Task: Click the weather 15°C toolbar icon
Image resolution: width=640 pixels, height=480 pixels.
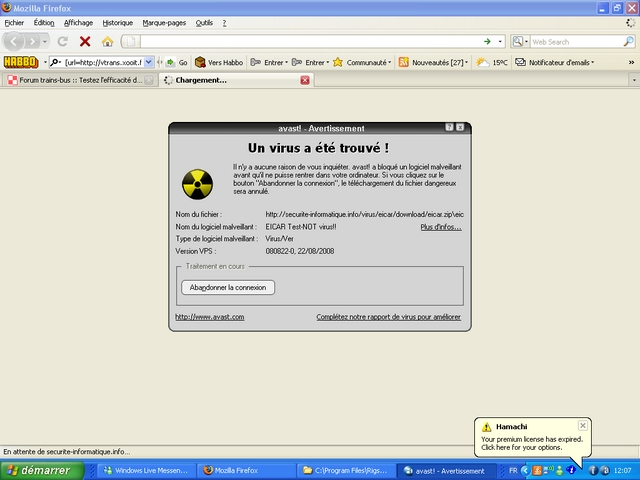Action: tap(492, 62)
